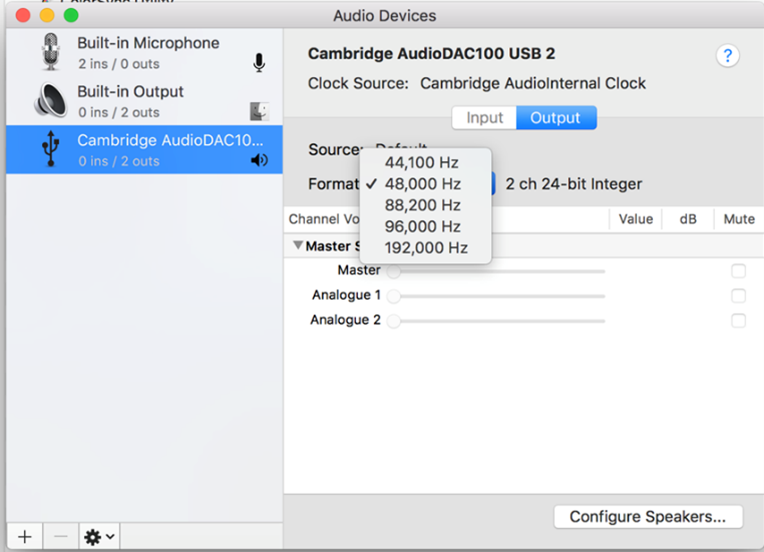764x552 pixels.
Task: Select Built-in Microphone in device list
Action: 144,52
